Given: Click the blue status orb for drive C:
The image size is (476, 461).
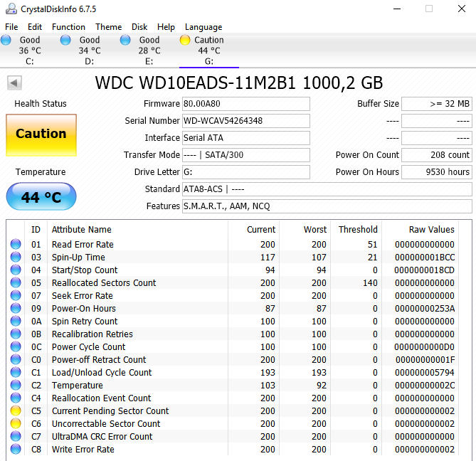Looking at the screenshot, I should pos(6,40).
